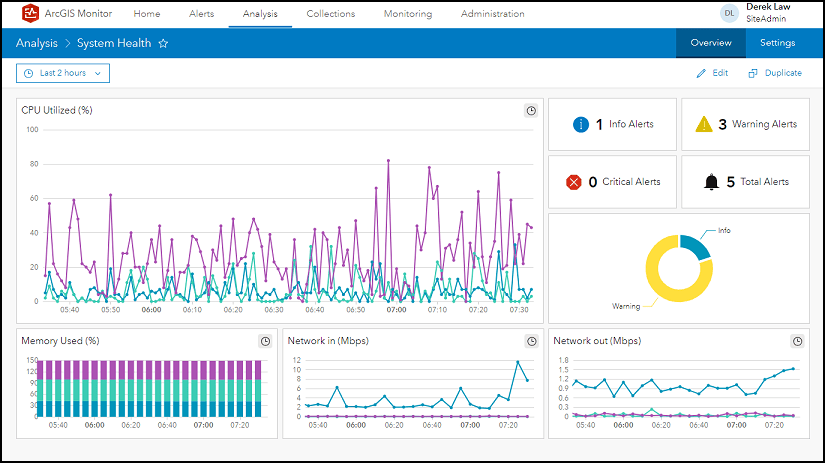This screenshot has width=825, height=463.
Task: Click the ArcGIS Monitor logo icon
Action: (x=29, y=14)
